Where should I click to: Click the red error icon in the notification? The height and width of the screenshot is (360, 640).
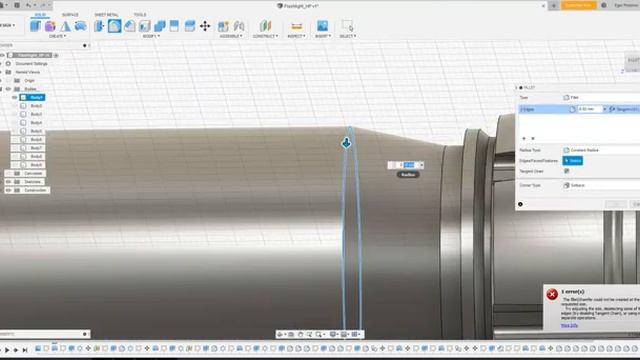click(552, 294)
